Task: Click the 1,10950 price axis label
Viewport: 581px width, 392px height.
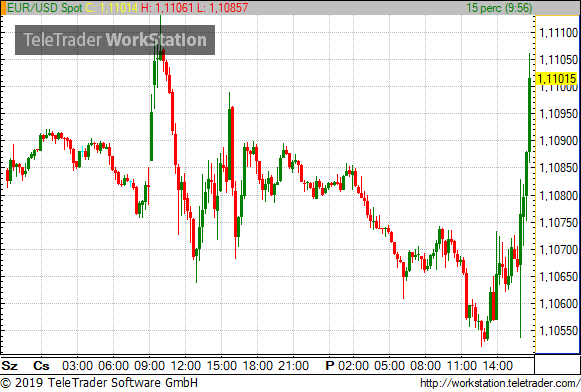Action: (x=558, y=114)
